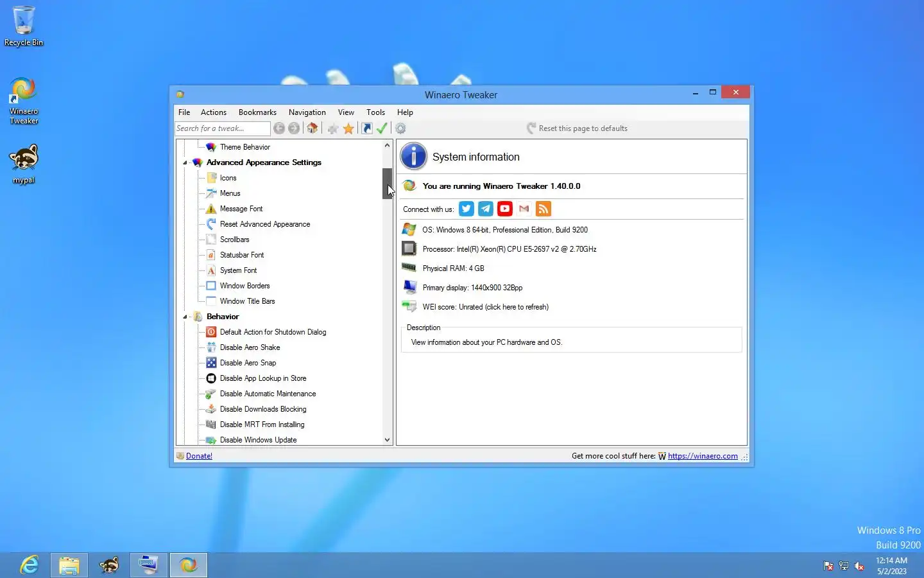Select the Scrollbars tweak
Screen dimensions: 924x578
(234, 240)
